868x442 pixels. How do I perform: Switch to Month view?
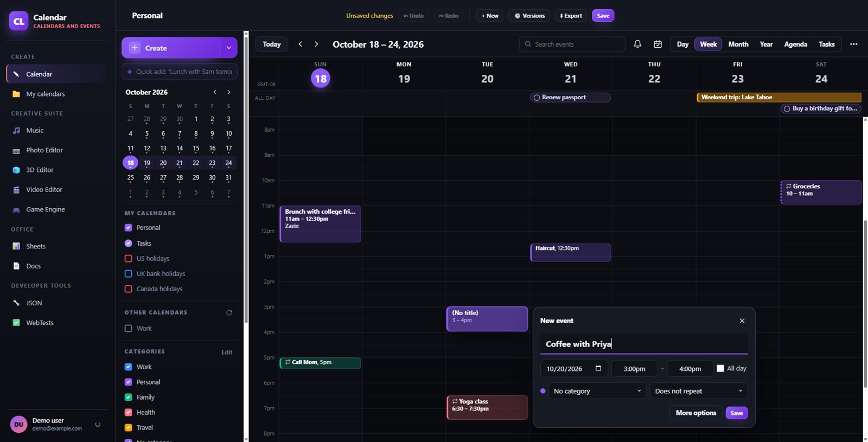(x=738, y=44)
